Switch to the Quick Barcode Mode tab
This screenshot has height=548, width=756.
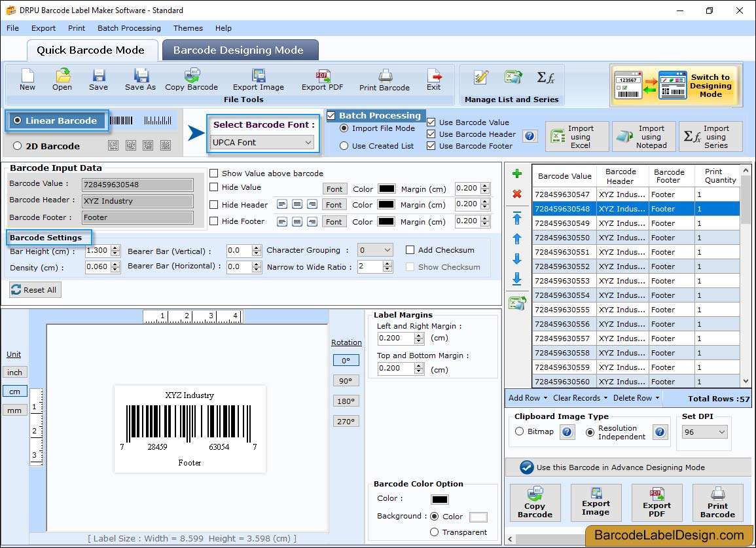click(x=91, y=50)
